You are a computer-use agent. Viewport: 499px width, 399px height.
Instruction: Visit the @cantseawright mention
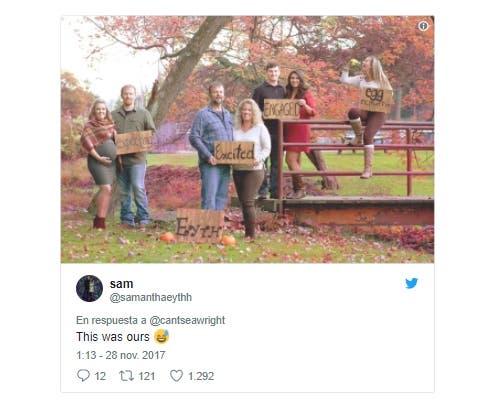[187, 320]
